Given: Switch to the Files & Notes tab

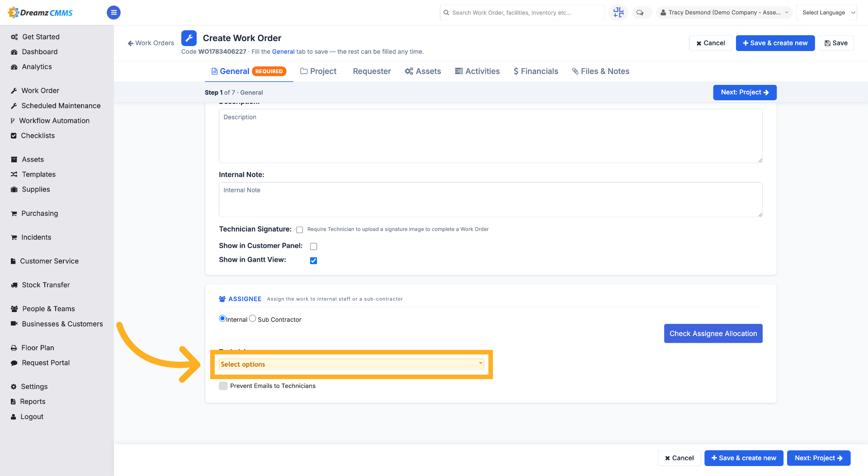Looking at the screenshot, I should point(600,71).
